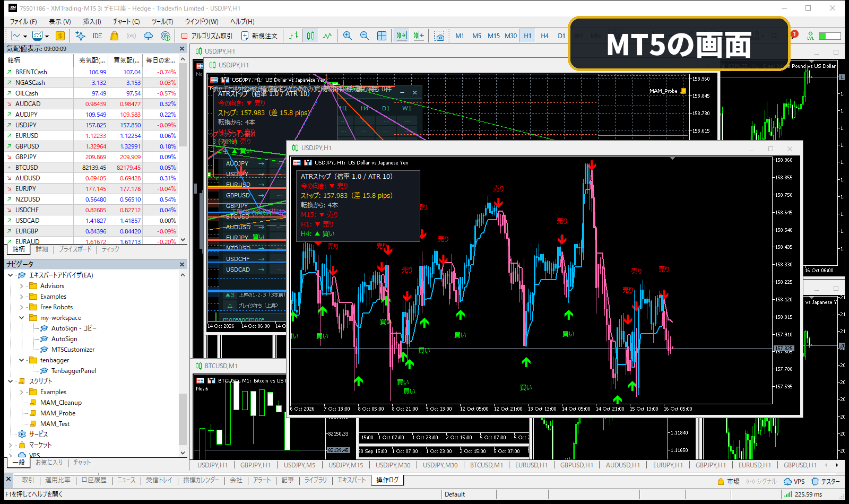Open the MetaEditor IDE from the toolbar
Screen dimensions: 849x504
point(97,36)
